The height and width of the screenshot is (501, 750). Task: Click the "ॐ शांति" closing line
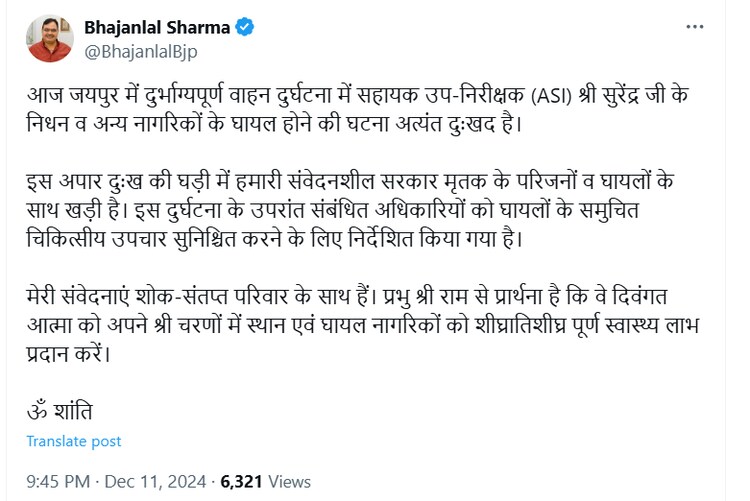62,411
